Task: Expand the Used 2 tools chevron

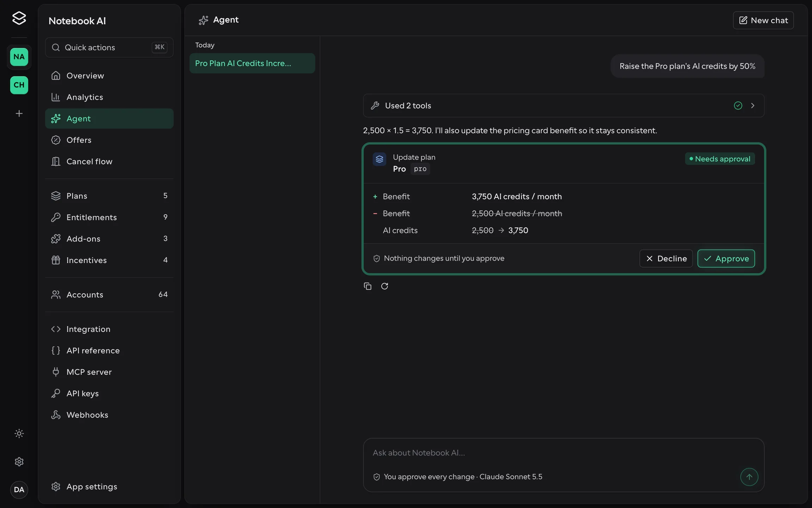Action: click(752, 105)
